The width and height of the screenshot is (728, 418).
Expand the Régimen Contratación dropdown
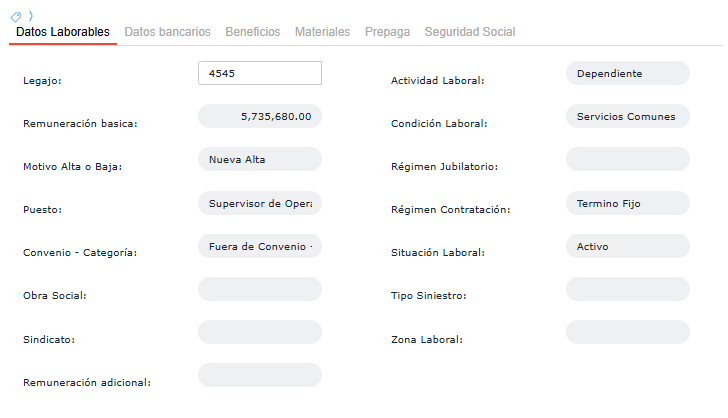[627, 204]
